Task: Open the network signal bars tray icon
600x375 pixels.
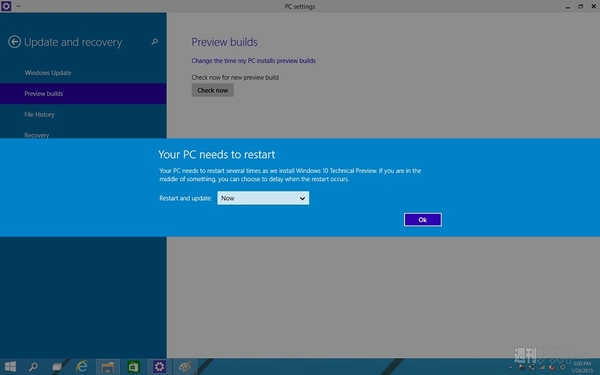Action: [542, 367]
